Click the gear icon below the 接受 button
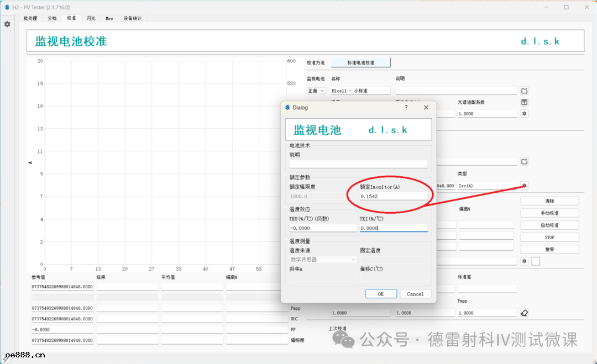 point(525,261)
